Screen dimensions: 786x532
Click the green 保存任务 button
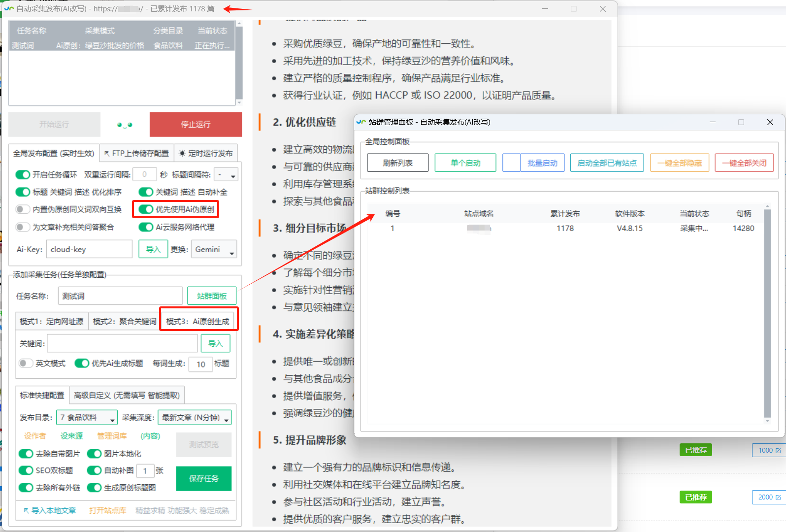(x=204, y=478)
